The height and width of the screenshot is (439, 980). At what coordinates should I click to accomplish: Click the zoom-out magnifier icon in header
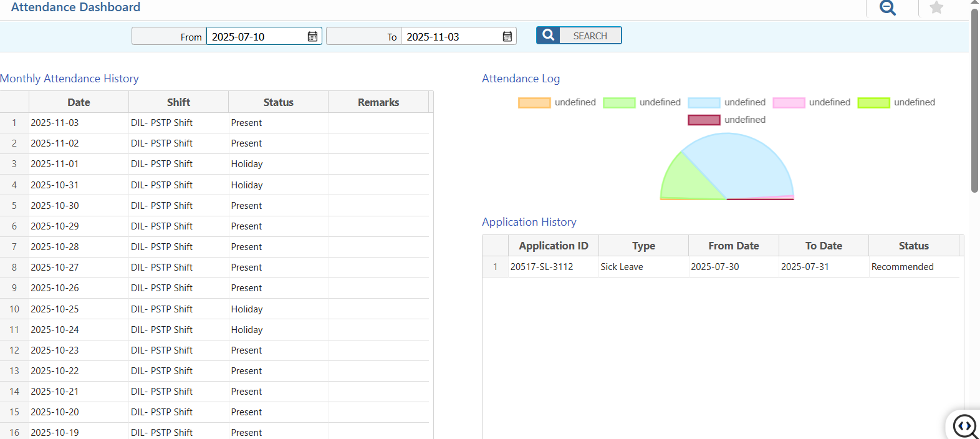887,8
